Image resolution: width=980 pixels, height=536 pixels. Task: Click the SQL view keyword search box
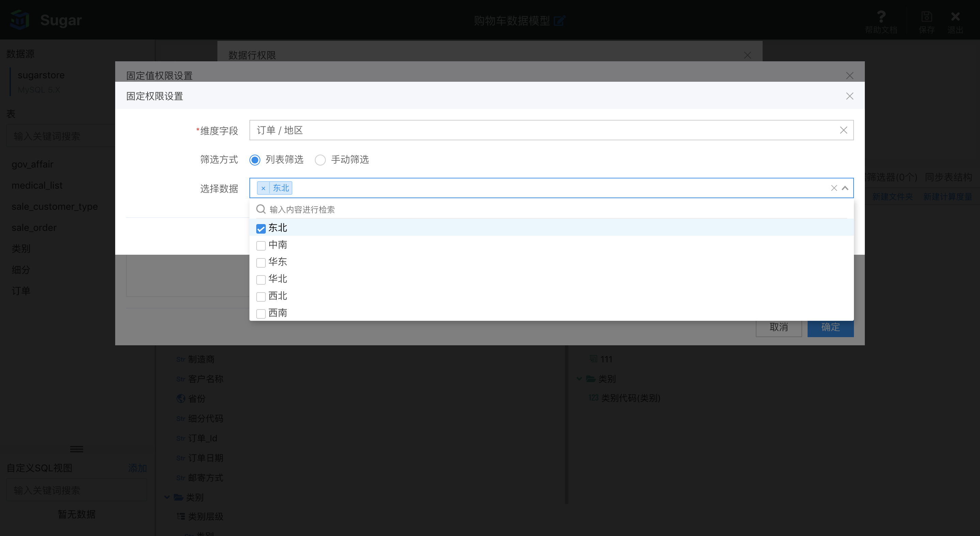[x=76, y=490]
